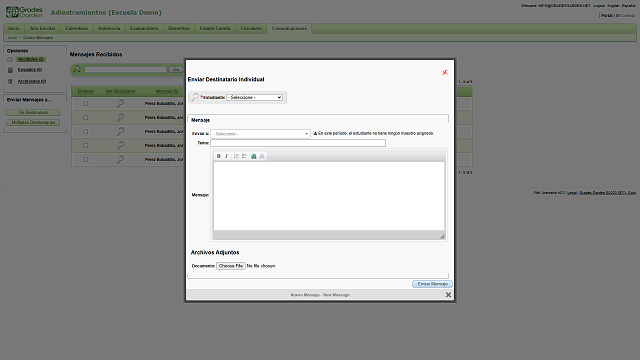This screenshot has height=360, width=640.
Task: Click the Recibidos folder icon
Action: point(10,60)
